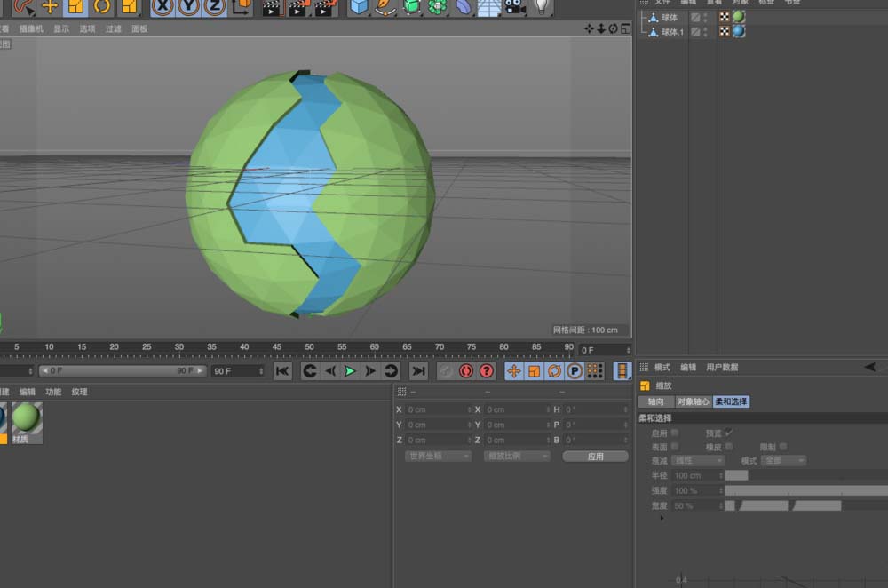Open the viewport 显示 menu
888x588 pixels.
click(61, 29)
